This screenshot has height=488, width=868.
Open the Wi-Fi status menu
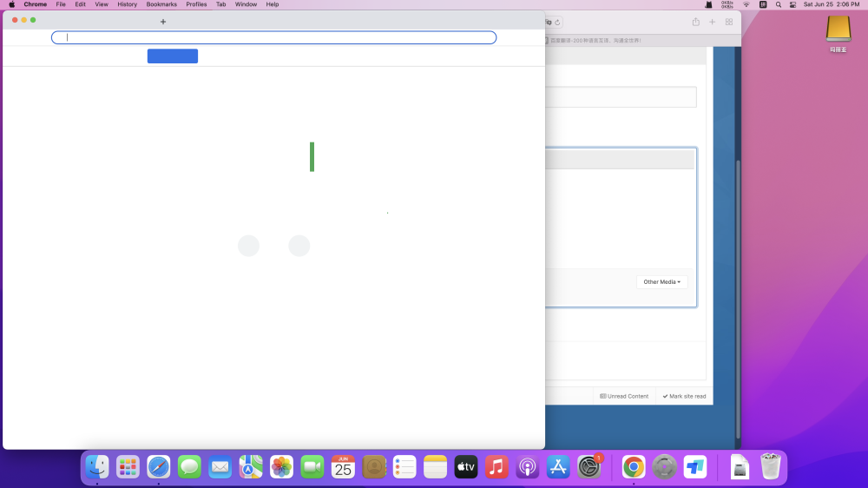pyautogui.click(x=746, y=4)
